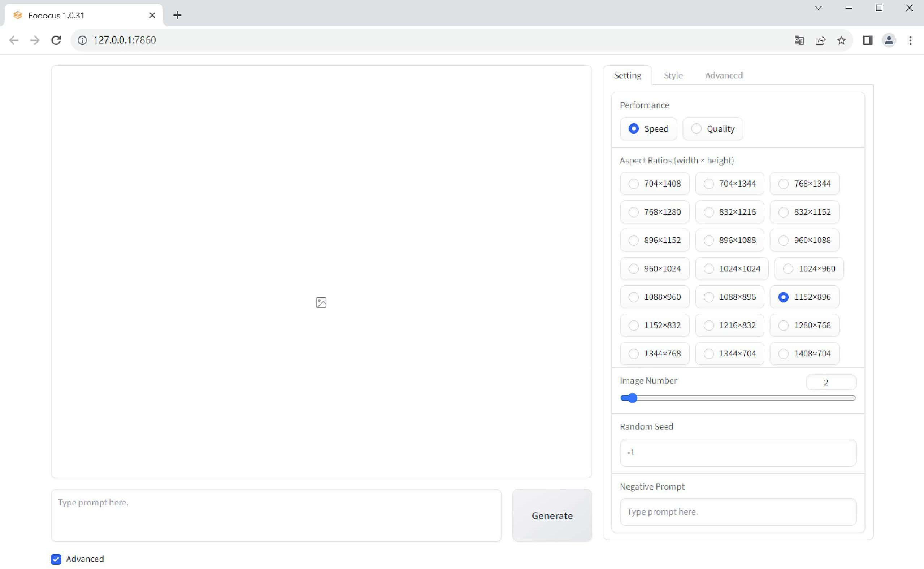Open a new browser tab
This screenshot has height=569, width=924.
tap(177, 15)
